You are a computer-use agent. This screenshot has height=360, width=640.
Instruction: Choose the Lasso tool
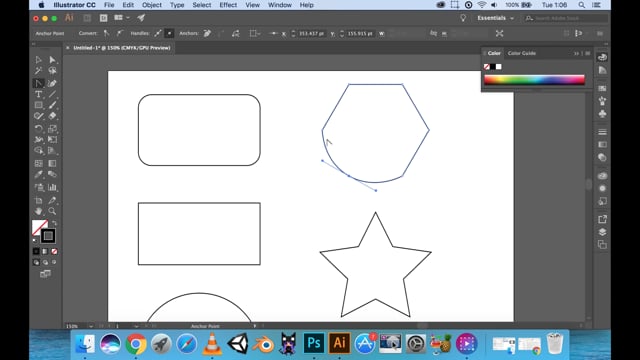[52, 71]
